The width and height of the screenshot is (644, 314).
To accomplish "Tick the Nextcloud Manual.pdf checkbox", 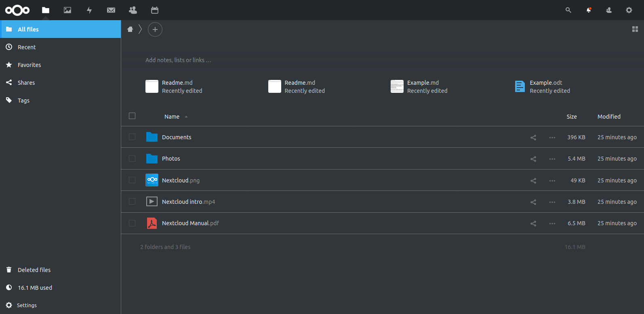I will tap(132, 223).
